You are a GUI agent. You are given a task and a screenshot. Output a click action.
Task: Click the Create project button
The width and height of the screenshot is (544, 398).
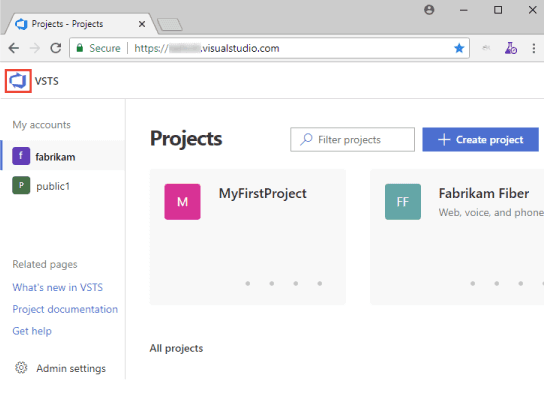coord(481,139)
